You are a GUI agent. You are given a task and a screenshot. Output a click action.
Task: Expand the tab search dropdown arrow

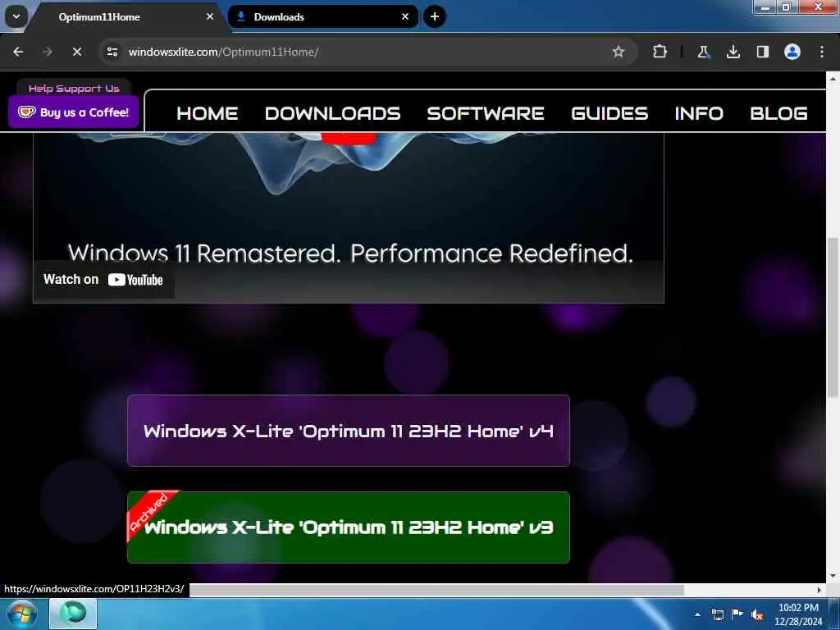16,16
